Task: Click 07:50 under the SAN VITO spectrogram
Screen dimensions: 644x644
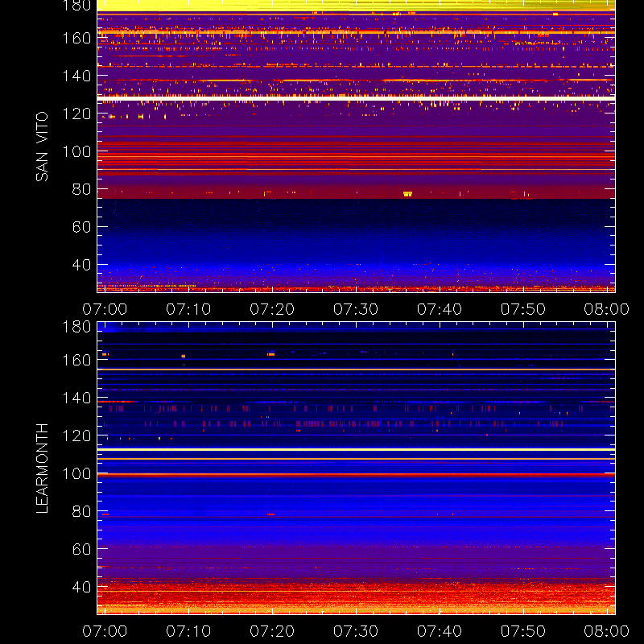Action: coord(523,309)
